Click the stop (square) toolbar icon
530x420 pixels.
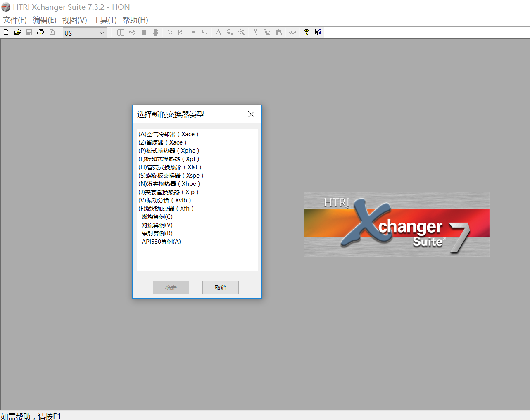tap(144, 32)
